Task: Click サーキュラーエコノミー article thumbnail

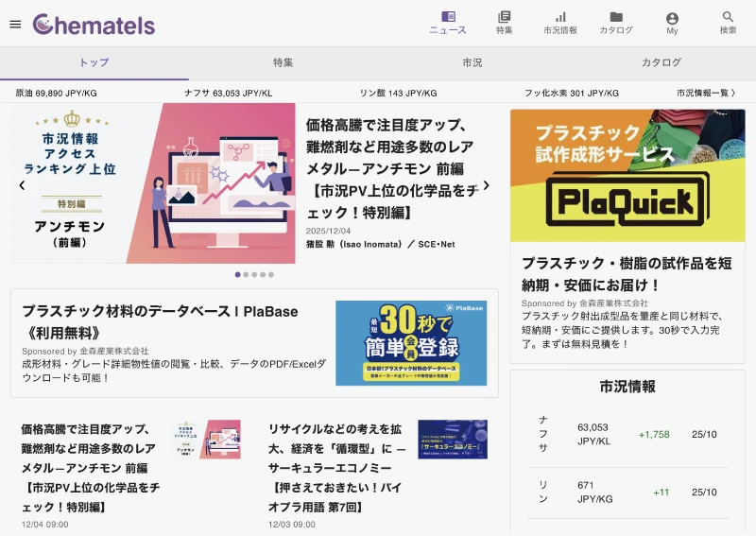Action: pos(453,440)
